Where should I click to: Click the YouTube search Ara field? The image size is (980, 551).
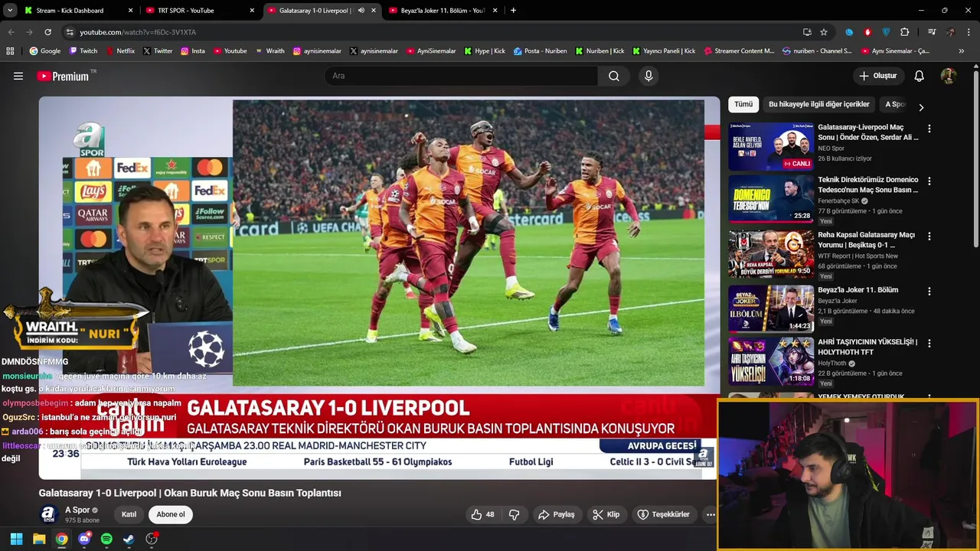click(461, 76)
